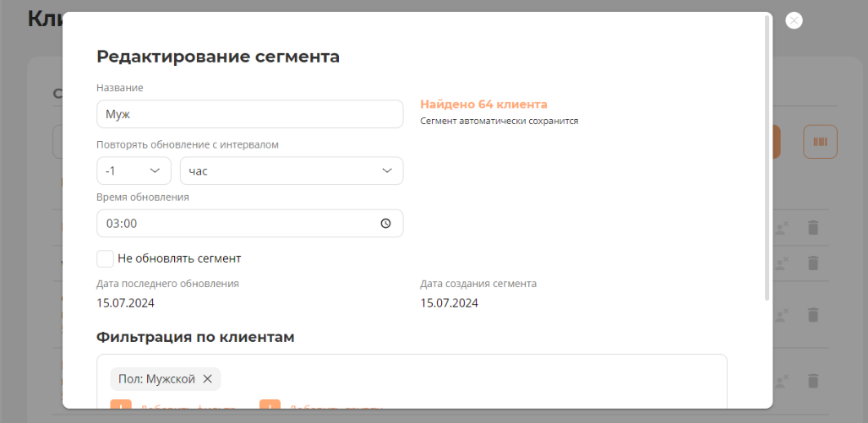The width and height of the screenshot is (868, 423).
Task: Click the second orange plus add-group button
Action: (x=270, y=405)
